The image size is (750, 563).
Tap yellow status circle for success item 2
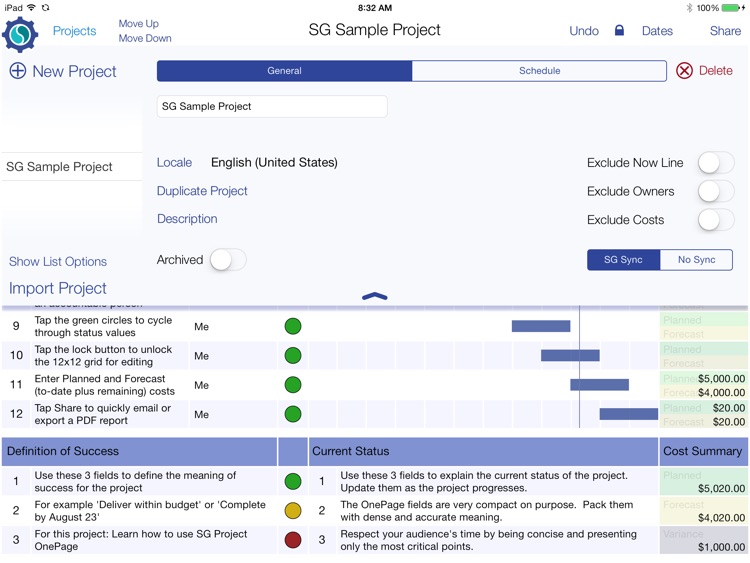(293, 510)
